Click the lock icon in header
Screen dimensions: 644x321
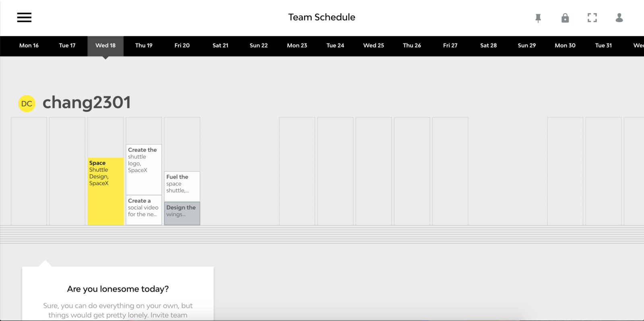pos(565,18)
